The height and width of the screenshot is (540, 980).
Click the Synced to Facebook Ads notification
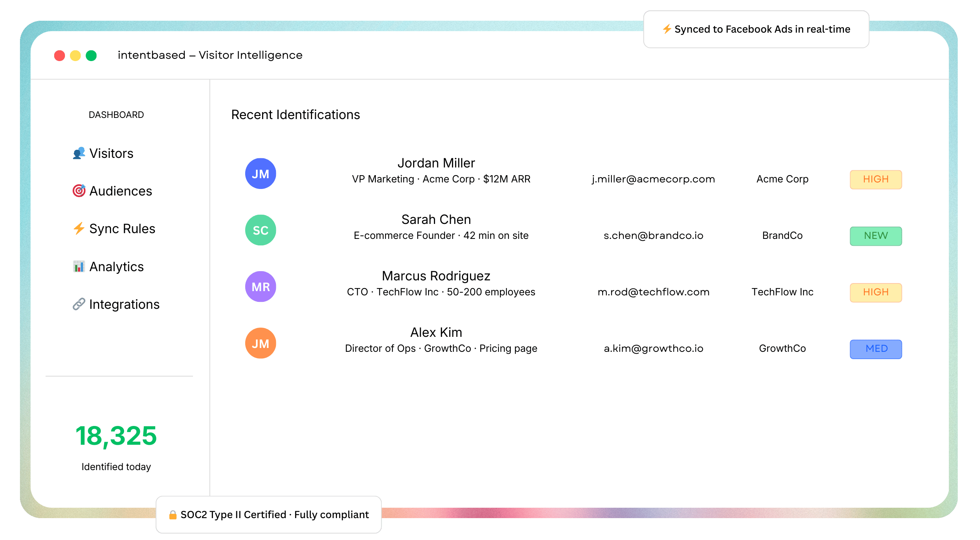(x=756, y=29)
